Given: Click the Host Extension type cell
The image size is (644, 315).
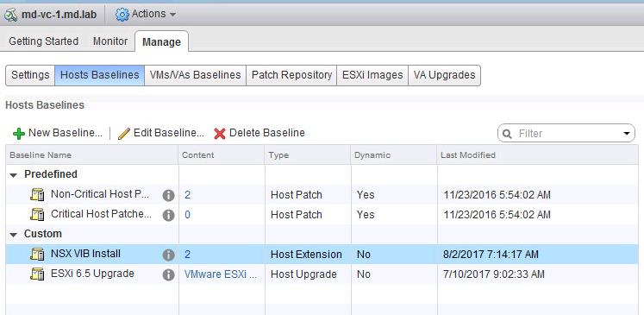Looking at the screenshot, I should 306,255.
